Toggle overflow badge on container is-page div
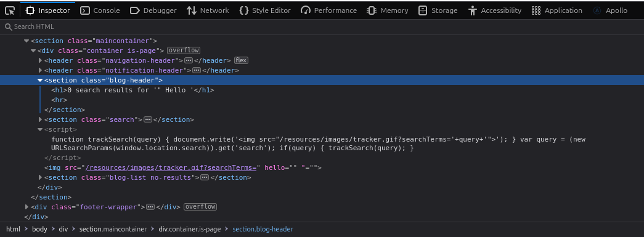644x237 pixels. coord(184,50)
